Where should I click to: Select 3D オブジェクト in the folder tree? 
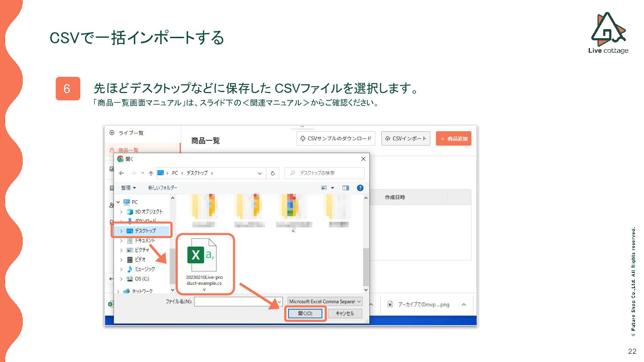pos(149,211)
